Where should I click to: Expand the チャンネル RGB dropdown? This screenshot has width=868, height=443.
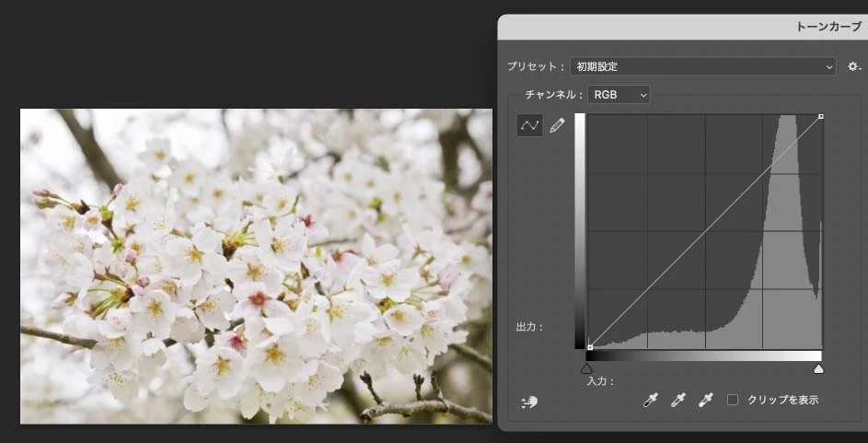click(x=619, y=94)
